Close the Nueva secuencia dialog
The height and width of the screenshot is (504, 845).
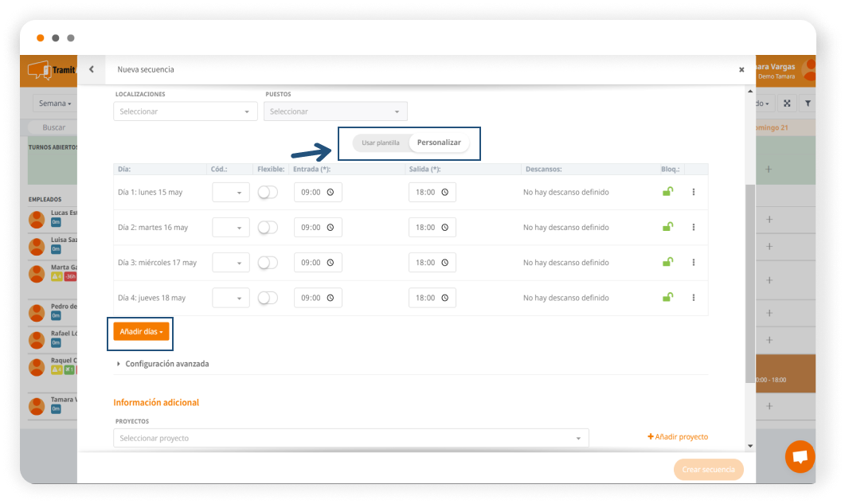[x=741, y=70]
